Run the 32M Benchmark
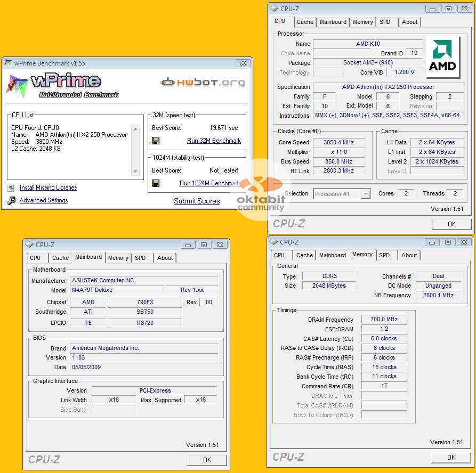 coord(214,141)
